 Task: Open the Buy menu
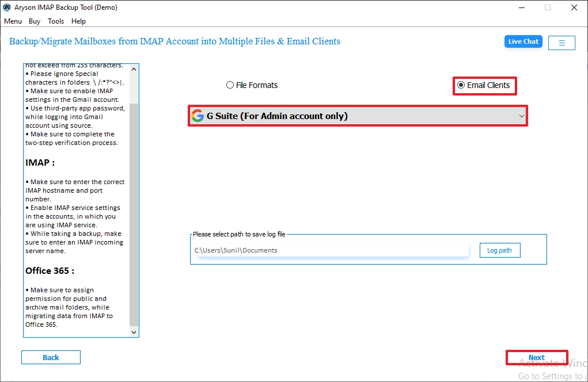(x=35, y=21)
